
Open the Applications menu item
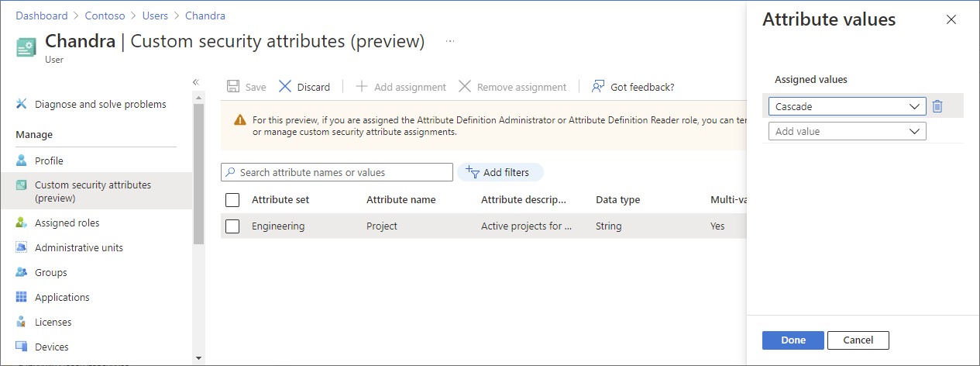[62, 297]
